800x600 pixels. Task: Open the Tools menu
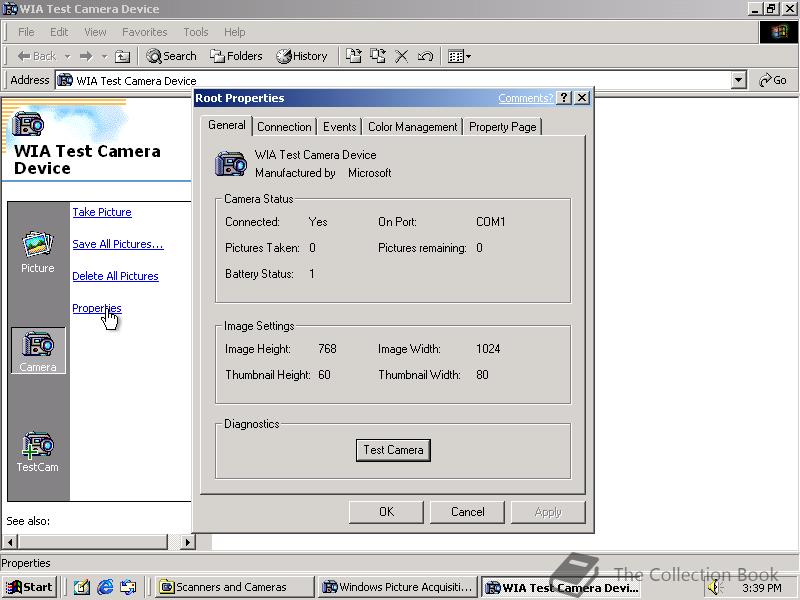click(195, 31)
